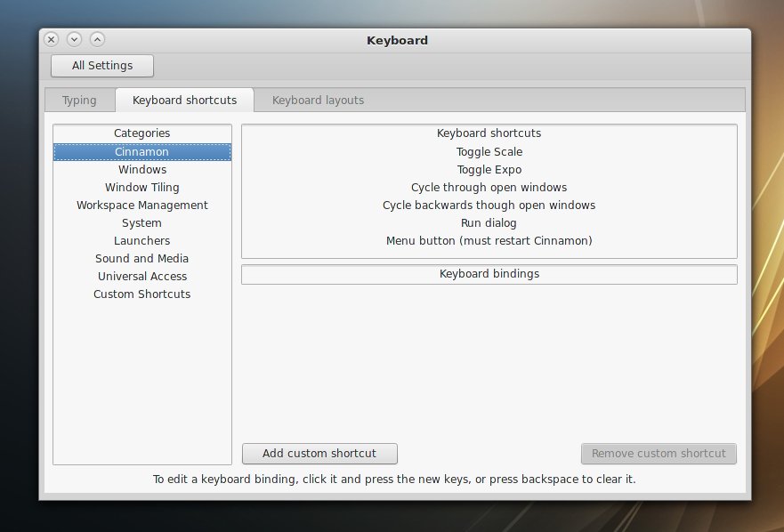The image size is (784, 532).
Task: Open the Window Tiling category
Action: click(142, 188)
